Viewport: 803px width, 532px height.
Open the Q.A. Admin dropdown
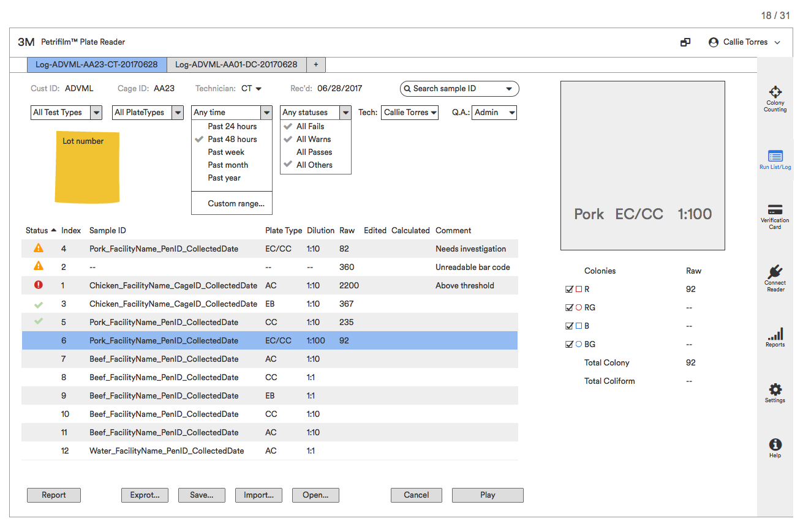(x=494, y=113)
